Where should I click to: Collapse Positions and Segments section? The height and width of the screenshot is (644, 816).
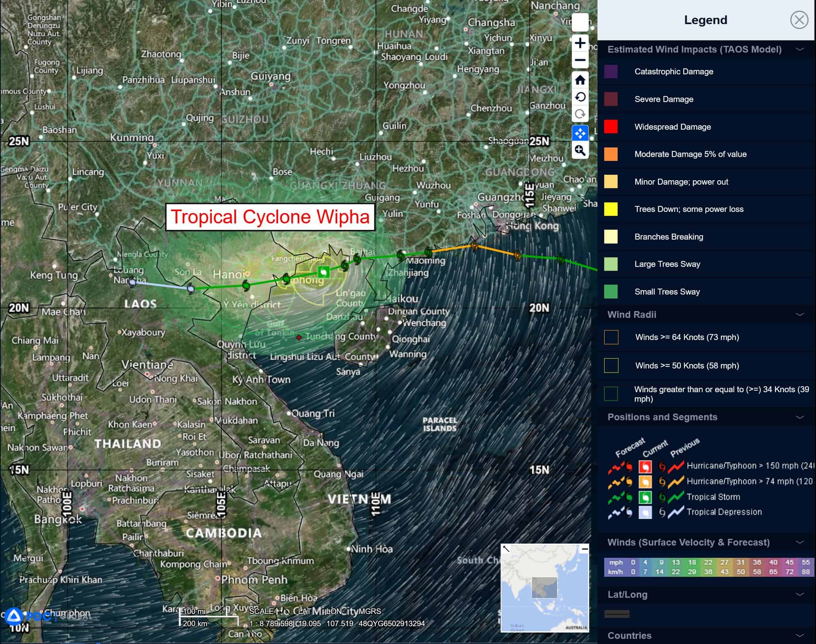pos(799,417)
